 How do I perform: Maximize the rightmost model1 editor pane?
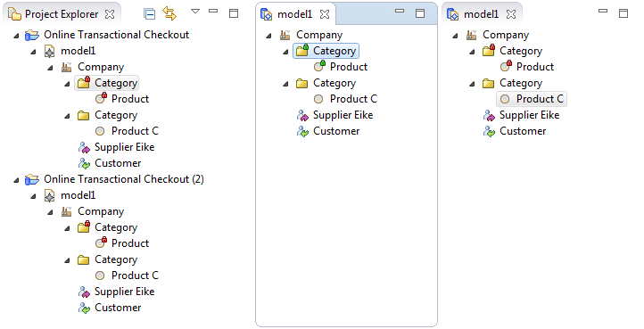click(x=623, y=13)
